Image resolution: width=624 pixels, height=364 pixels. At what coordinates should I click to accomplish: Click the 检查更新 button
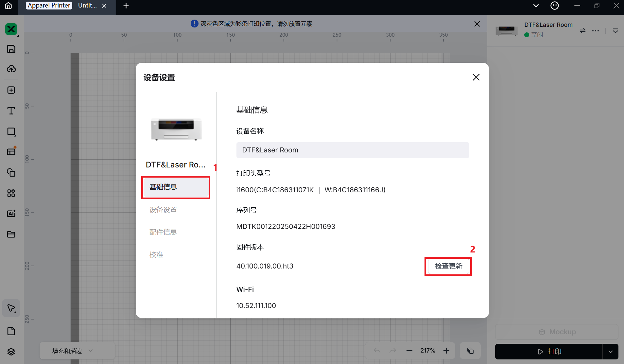click(x=448, y=266)
